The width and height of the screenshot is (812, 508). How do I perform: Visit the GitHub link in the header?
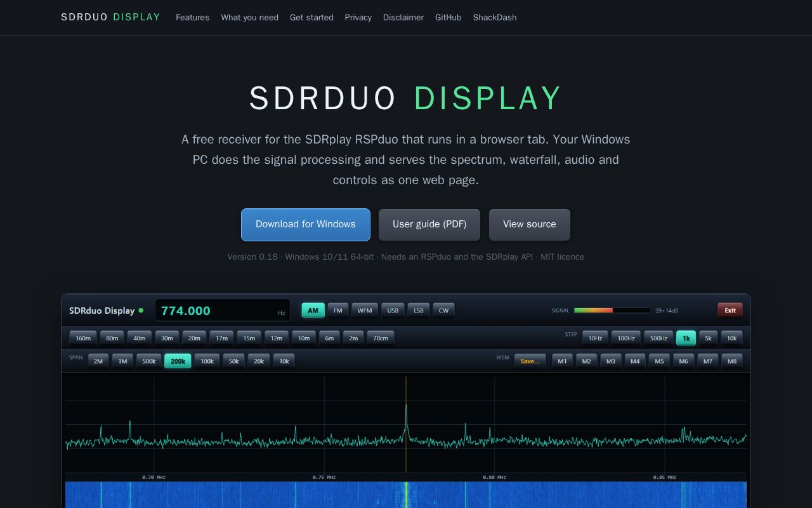click(x=448, y=18)
